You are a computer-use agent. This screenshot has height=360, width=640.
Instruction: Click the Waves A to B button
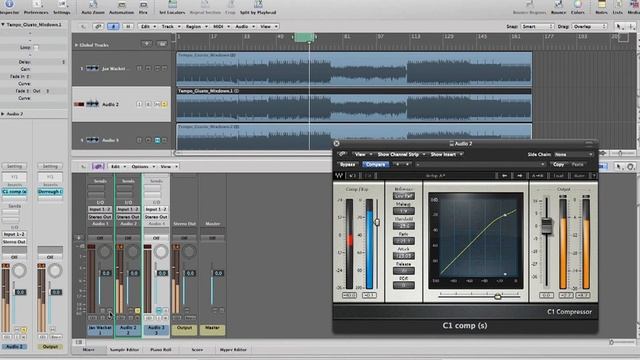(x=538, y=176)
